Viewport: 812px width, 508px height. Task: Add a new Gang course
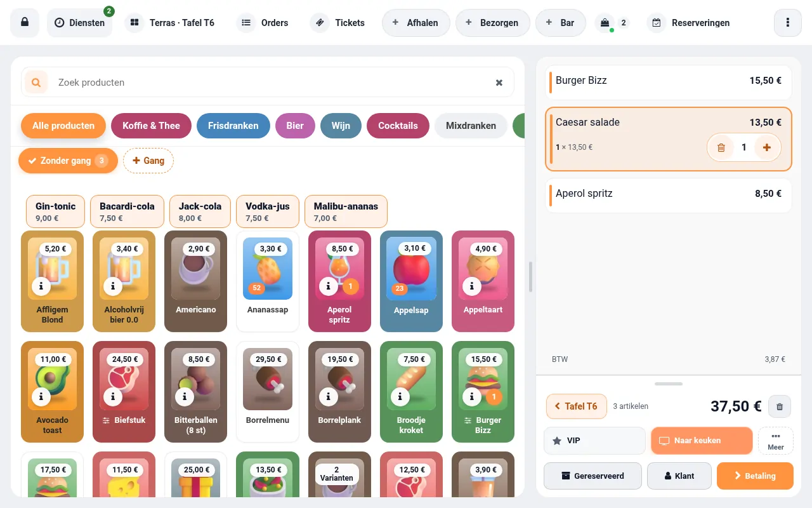[148, 161]
